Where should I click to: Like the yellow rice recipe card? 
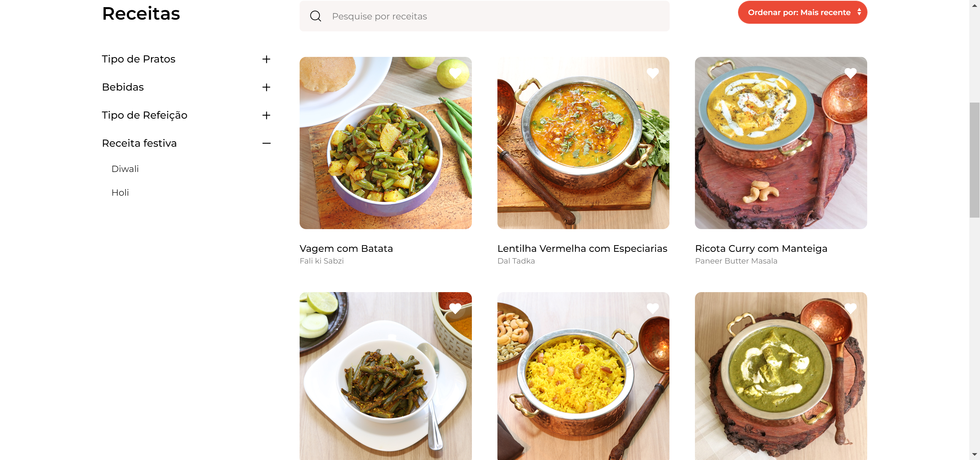(x=653, y=308)
